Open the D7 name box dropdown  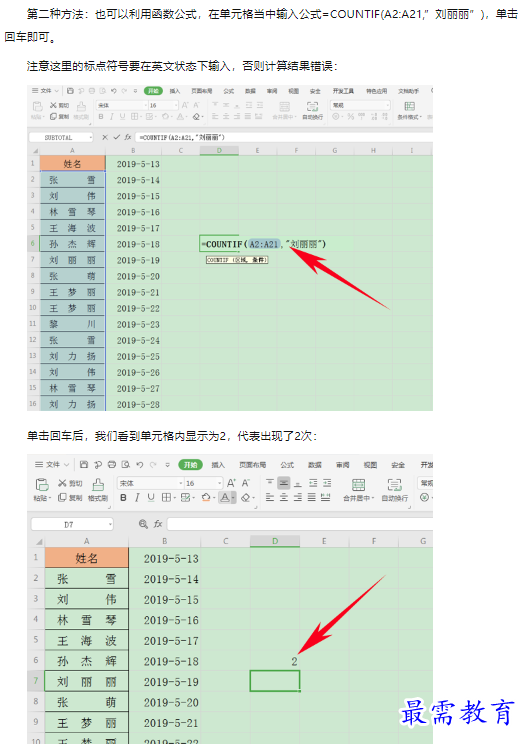coord(110,524)
